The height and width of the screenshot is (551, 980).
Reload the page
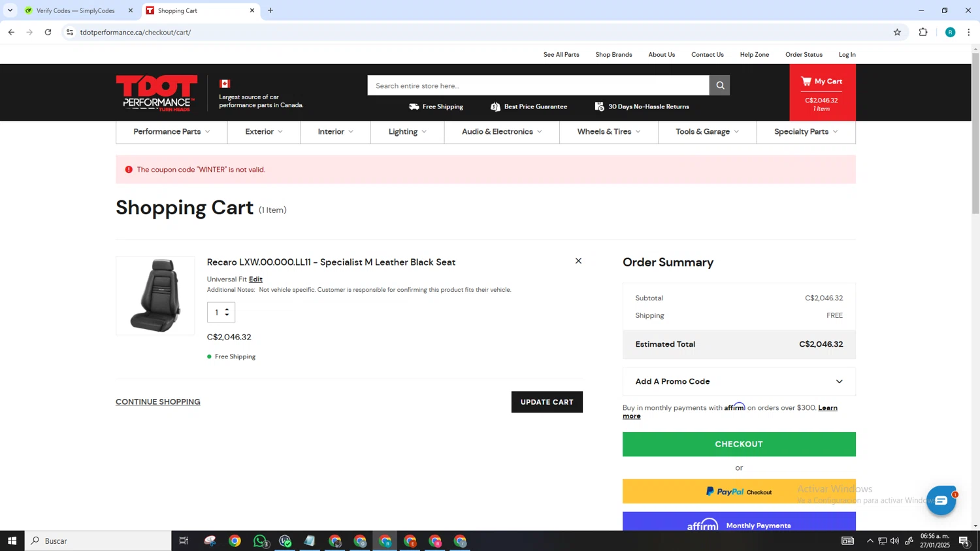48,32
